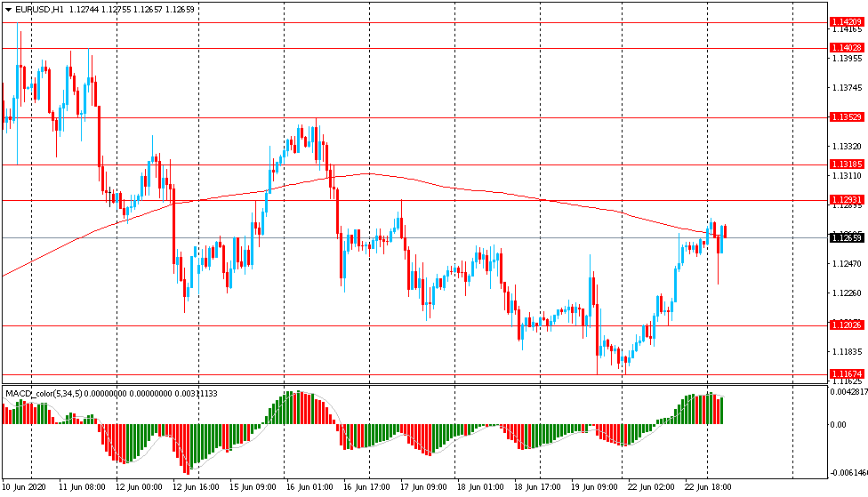Click the 17 Jun 09:00 time label
Viewport: 868px width, 497px height.
[423, 487]
